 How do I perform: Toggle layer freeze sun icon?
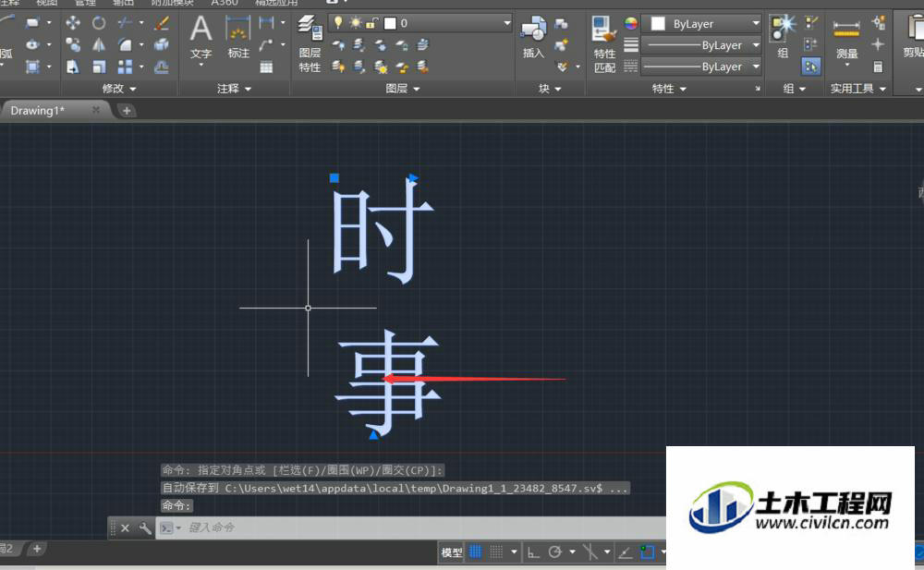tap(356, 22)
